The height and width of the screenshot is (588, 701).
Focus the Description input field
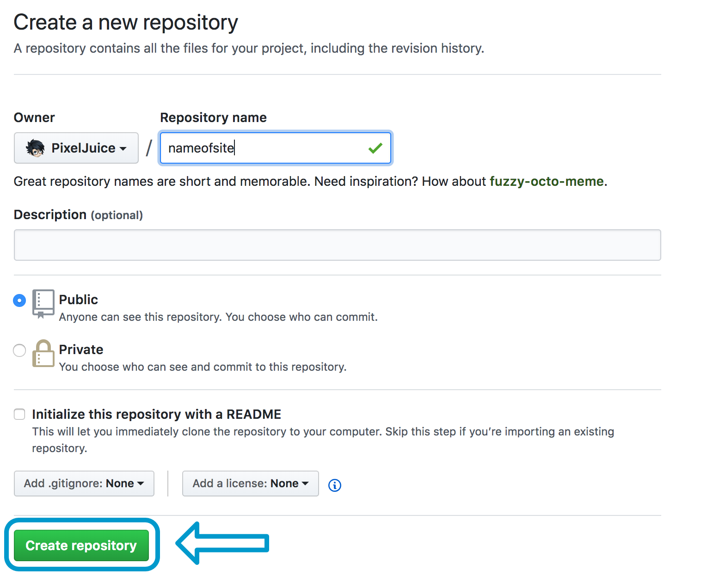pyautogui.click(x=338, y=245)
